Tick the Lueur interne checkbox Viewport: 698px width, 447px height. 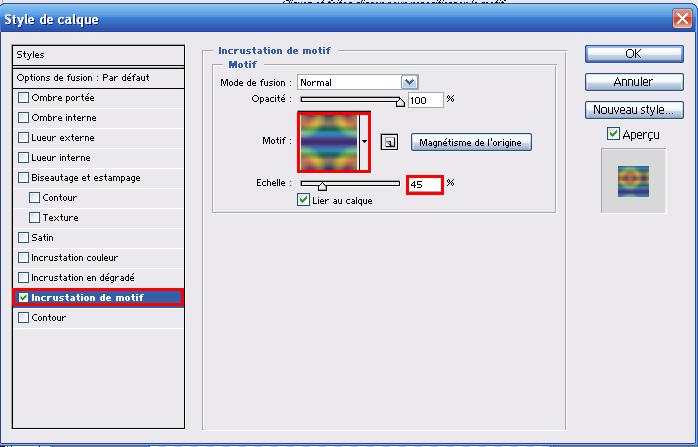pos(23,158)
